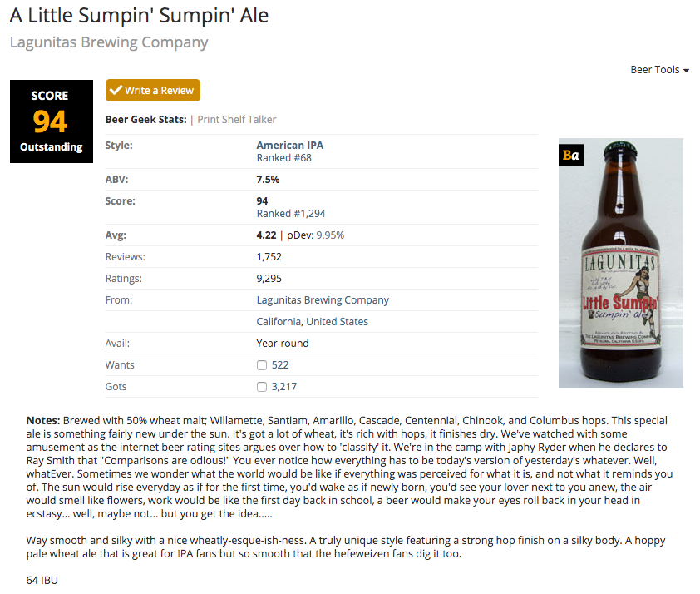The width and height of the screenshot is (700, 594).
Task: Click Lagunitas Brewing Company in From row
Action: pos(323,300)
